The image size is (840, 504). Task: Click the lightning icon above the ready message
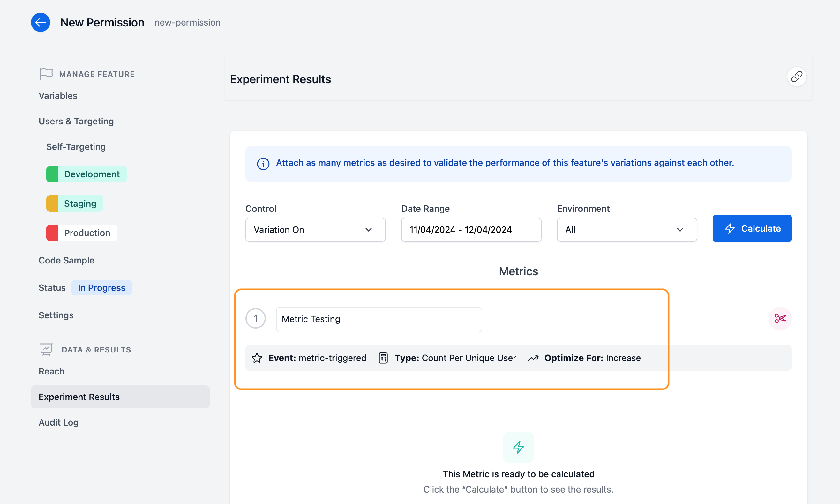pyautogui.click(x=518, y=447)
